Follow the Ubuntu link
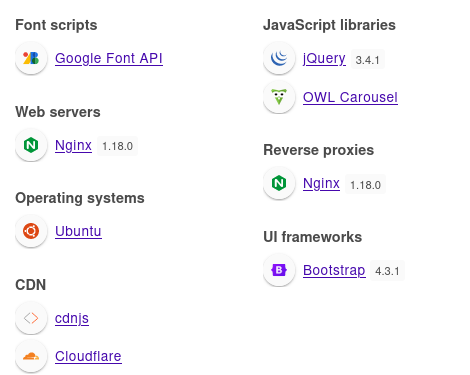Image resolution: width=470 pixels, height=375 pixels. click(78, 231)
